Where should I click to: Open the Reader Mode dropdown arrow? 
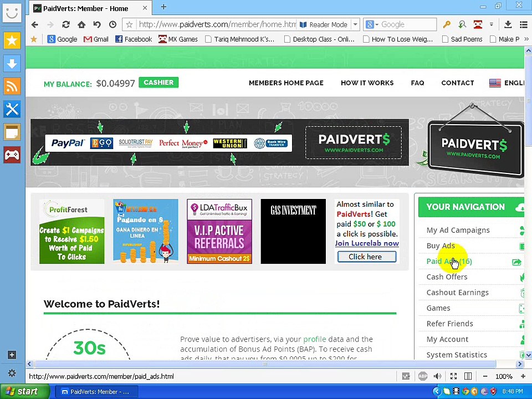click(x=355, y=24)
